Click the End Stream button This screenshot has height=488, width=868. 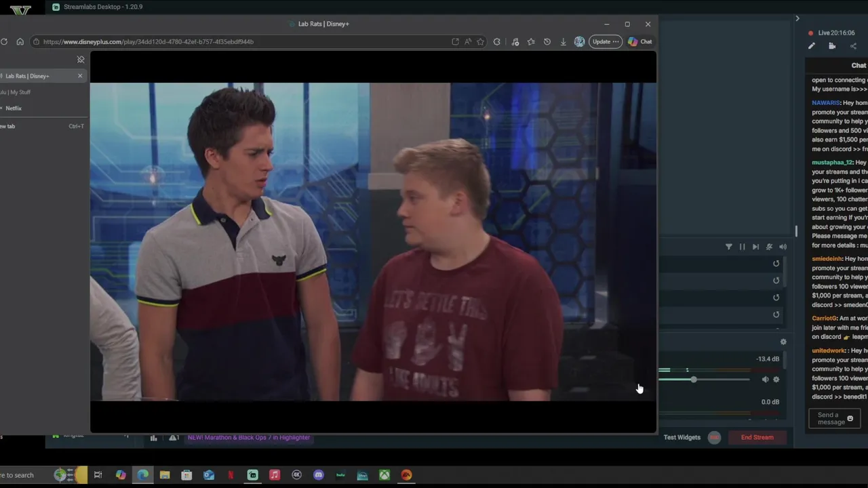pos(757,437)
